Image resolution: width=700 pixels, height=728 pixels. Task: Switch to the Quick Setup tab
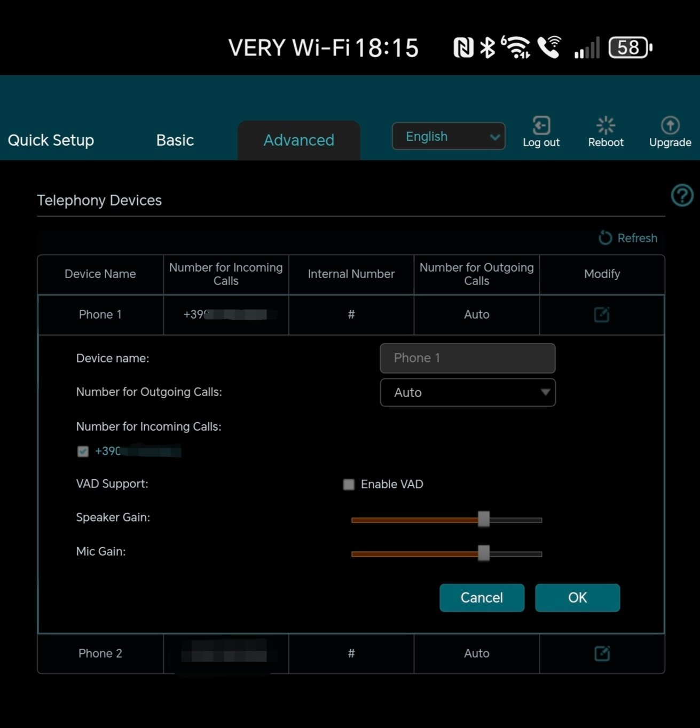coord(51,140)
